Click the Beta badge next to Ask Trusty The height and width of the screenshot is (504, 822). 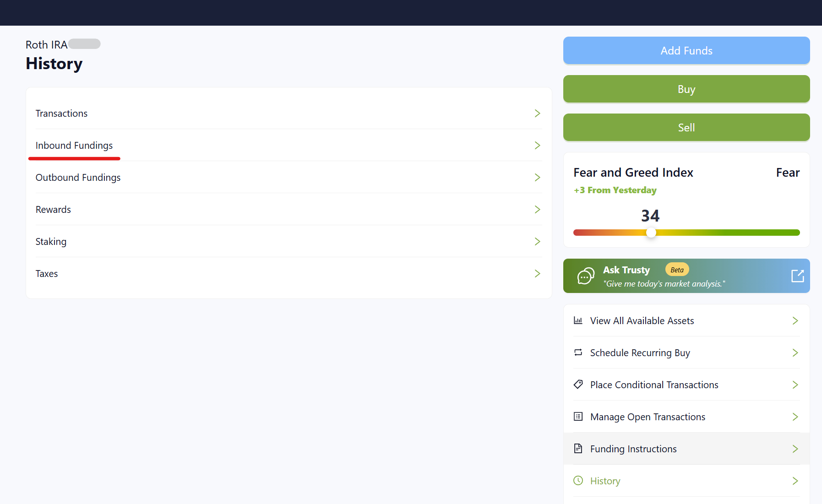point(677,270)
